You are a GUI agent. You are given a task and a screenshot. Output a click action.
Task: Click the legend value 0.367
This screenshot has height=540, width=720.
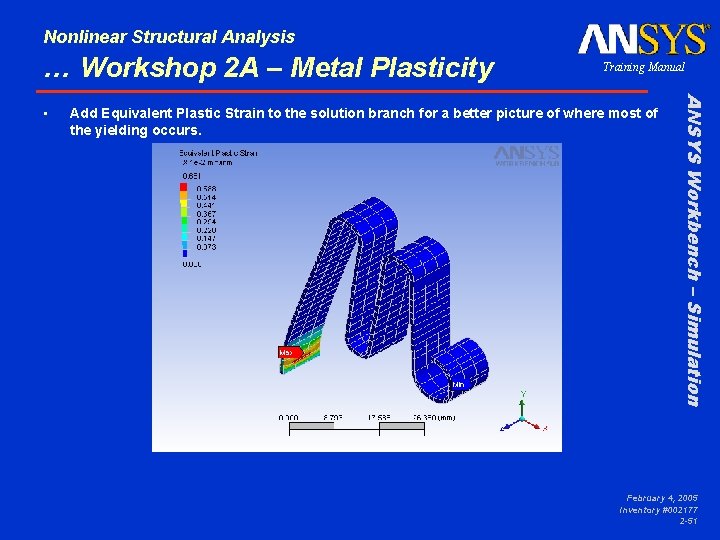206,214
